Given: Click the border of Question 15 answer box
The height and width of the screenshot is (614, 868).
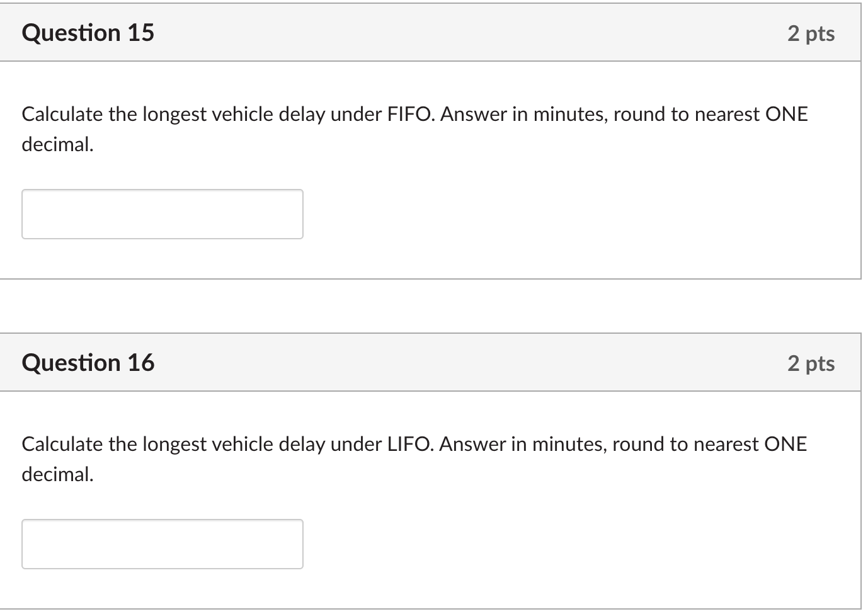Looking at the screenshot, I should [162, 190].
